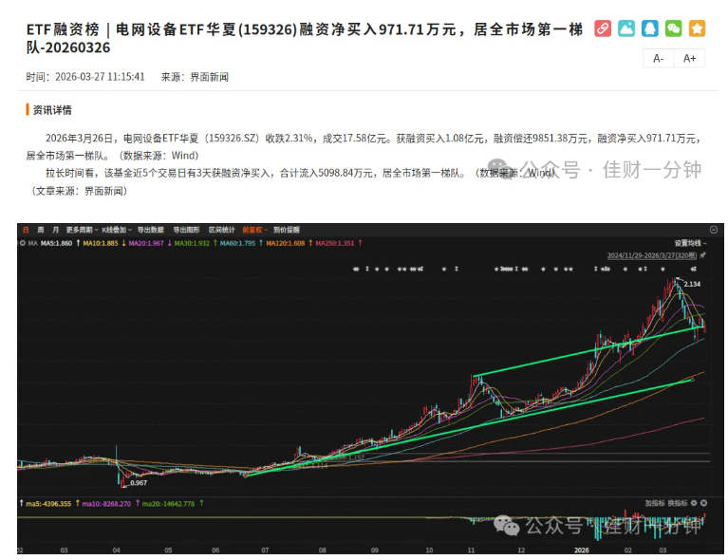Click the MA60:1.795 legend value
The width and height of the screenshot is (728, 560).
(x=237, y=243)
